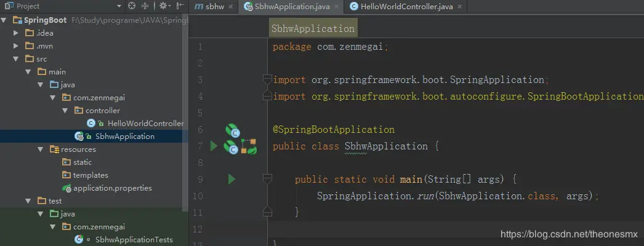
Task: Click the @SpringBootApplication annotation in code
Action: coord(334,130)
